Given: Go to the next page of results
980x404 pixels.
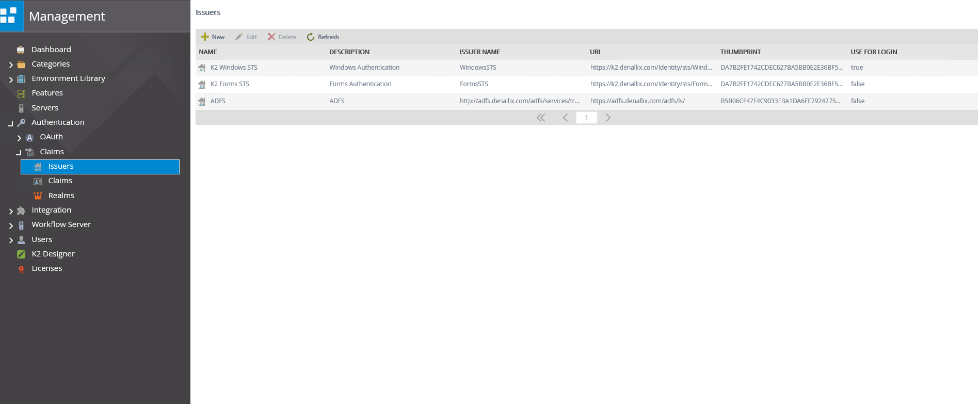Looking at the screenshot, I should coord(608,118).
